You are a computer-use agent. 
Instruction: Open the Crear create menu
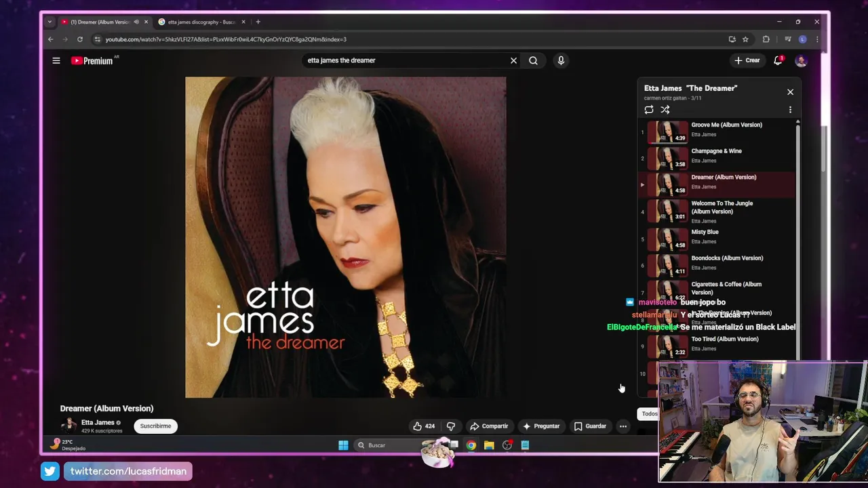point(747,60)
